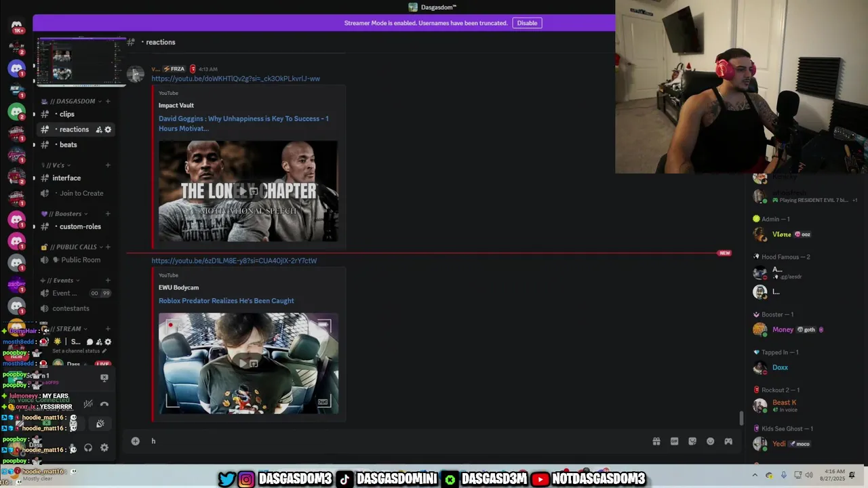Open settings gear for reactions channel
The width and height of the screenshot is (868, 488).
[x=108, y=129]
